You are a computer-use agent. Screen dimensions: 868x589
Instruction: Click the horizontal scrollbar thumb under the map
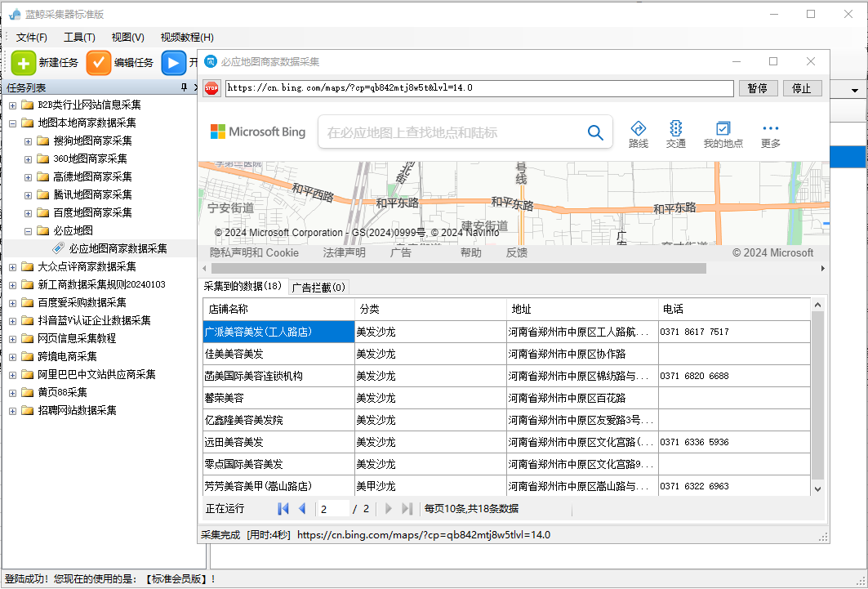(458, 269)
